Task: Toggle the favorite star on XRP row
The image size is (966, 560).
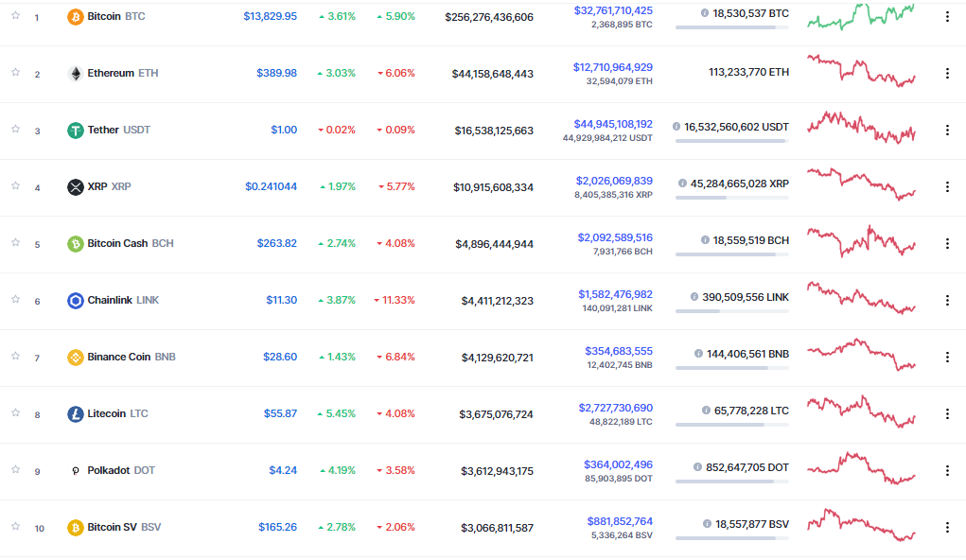Action: tap(15, 185)
